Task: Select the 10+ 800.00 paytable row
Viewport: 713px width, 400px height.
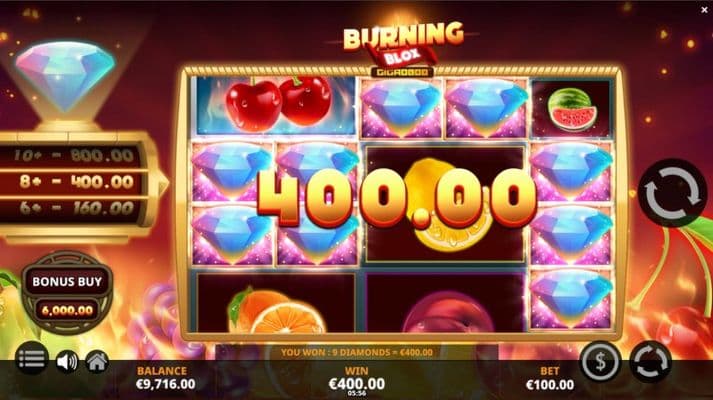Action: coord(73,156)
